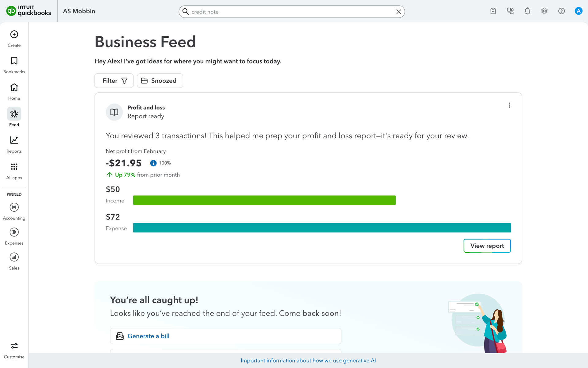Click the Profit and loss card title

click(x=146, y=108)
